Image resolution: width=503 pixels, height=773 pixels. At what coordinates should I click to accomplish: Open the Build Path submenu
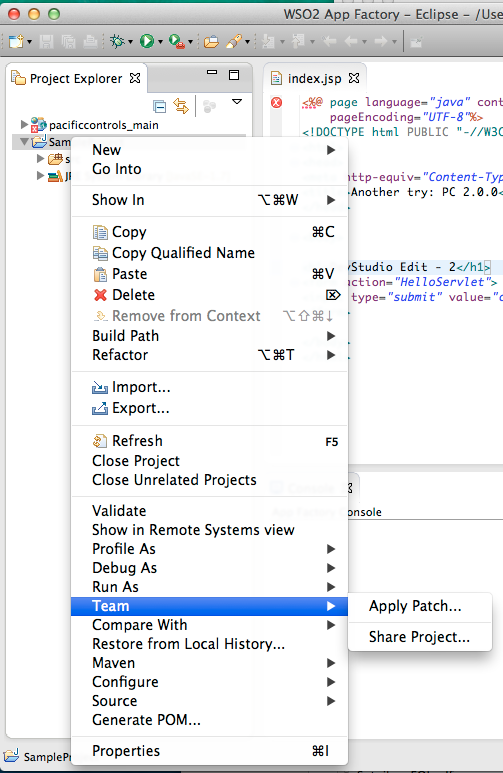(209, 336)
